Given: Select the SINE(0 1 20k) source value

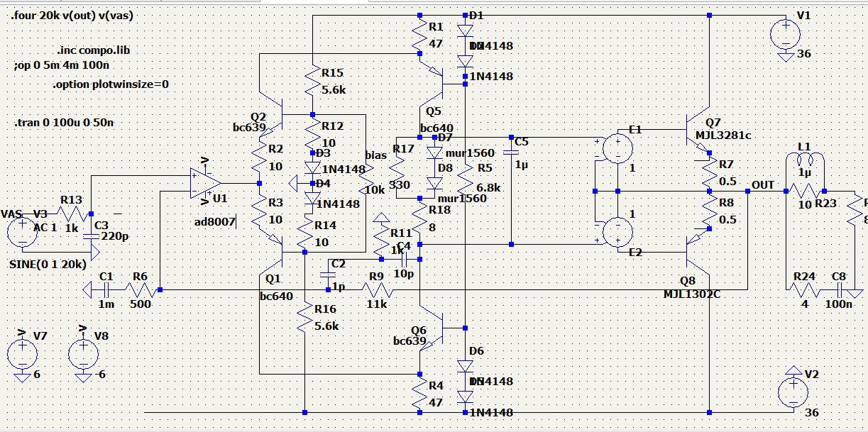Looking at the screenshot, I should (48, 264).
